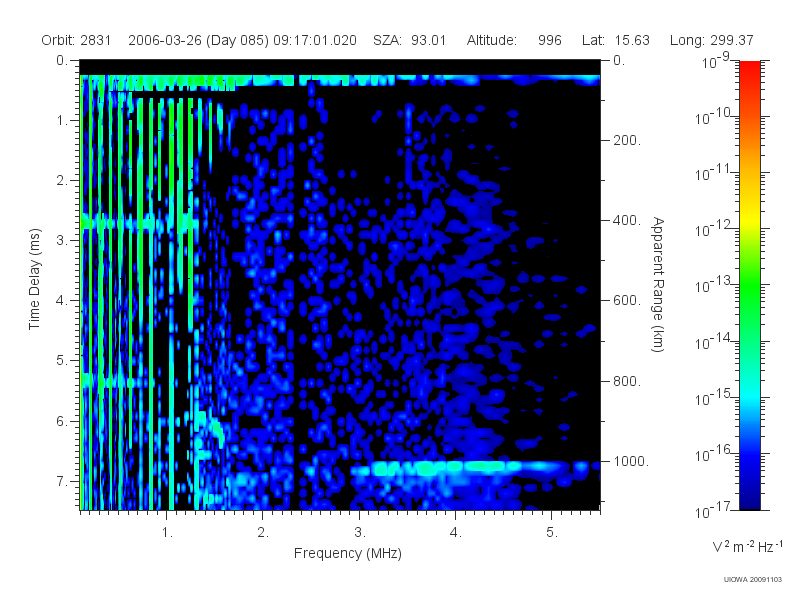The height and width of the screenshot is (600, 800).
Task: Click color scale label '10⁻¹⁷'
Action: [x=712, y=510]
